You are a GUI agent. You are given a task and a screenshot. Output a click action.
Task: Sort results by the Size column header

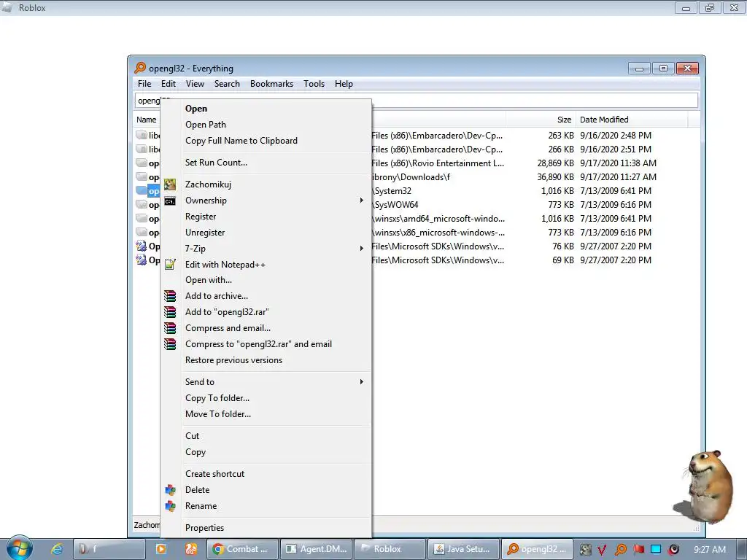coord(541,120)
